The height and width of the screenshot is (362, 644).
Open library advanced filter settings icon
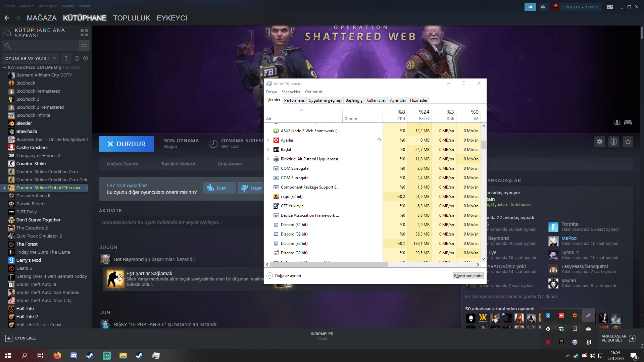84,46
